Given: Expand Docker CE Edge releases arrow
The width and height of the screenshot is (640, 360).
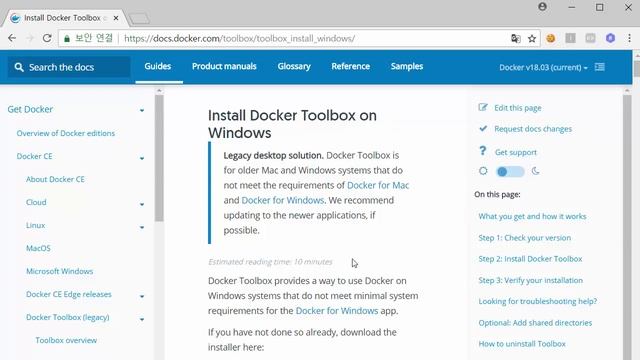Looking at the screenshot, I should (142, 296).
